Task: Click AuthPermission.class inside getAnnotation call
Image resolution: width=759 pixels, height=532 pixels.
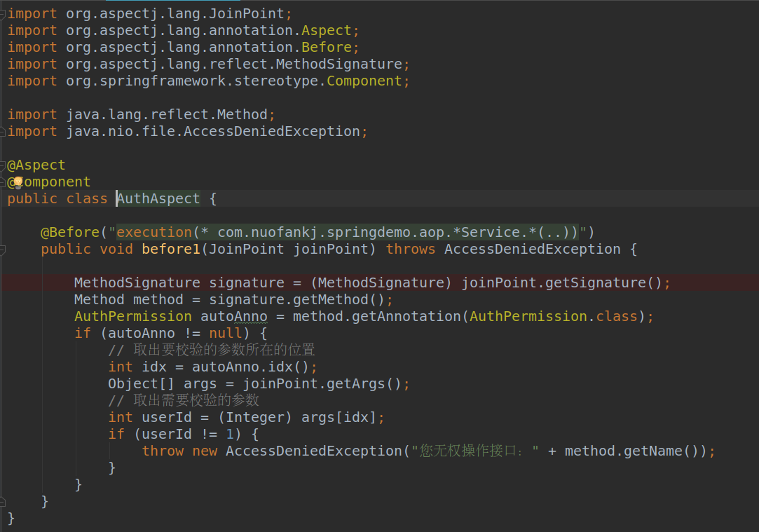Action: tap(552, 316)
